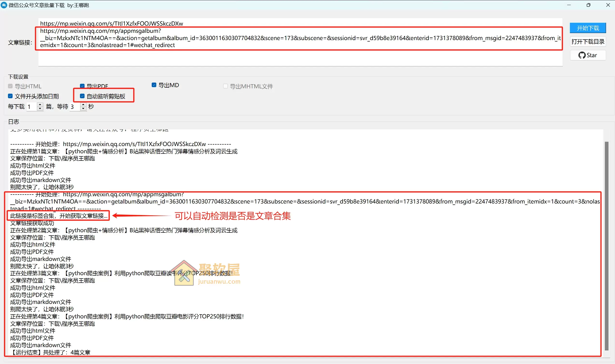The width and height of the screenshot is (615, 364).
Task: Open the download folder via 打开下载目录
Action: 588,42
